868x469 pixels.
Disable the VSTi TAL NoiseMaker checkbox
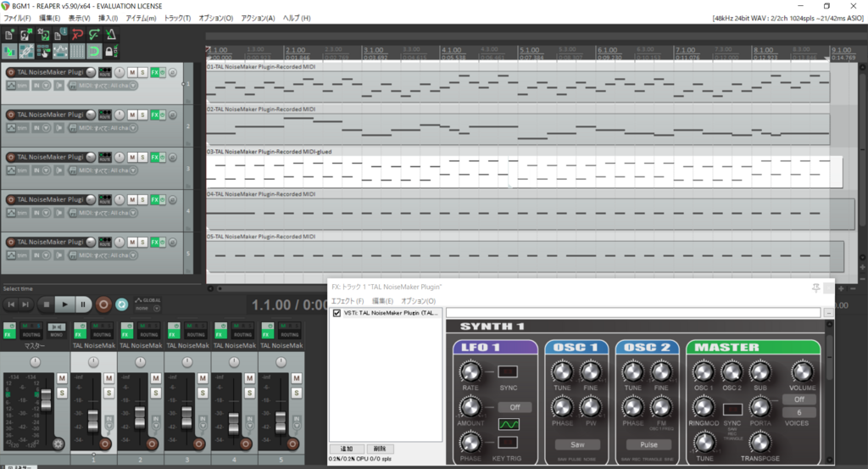click(337, 314)
